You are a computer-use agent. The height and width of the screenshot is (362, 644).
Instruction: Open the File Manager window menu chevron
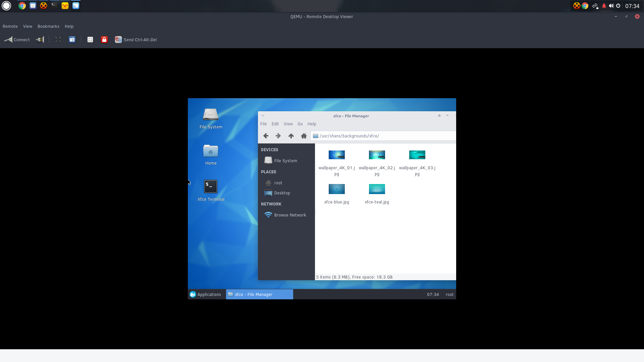coord(263,116)
